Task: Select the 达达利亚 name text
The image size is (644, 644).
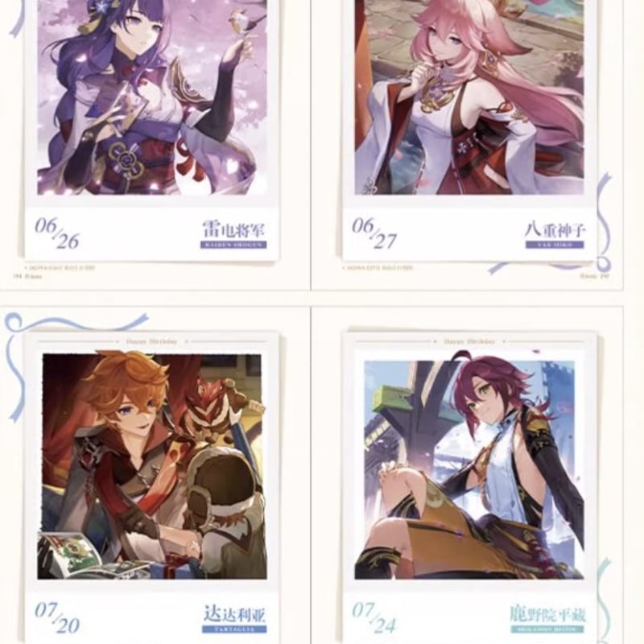Action: click(234, 614)
